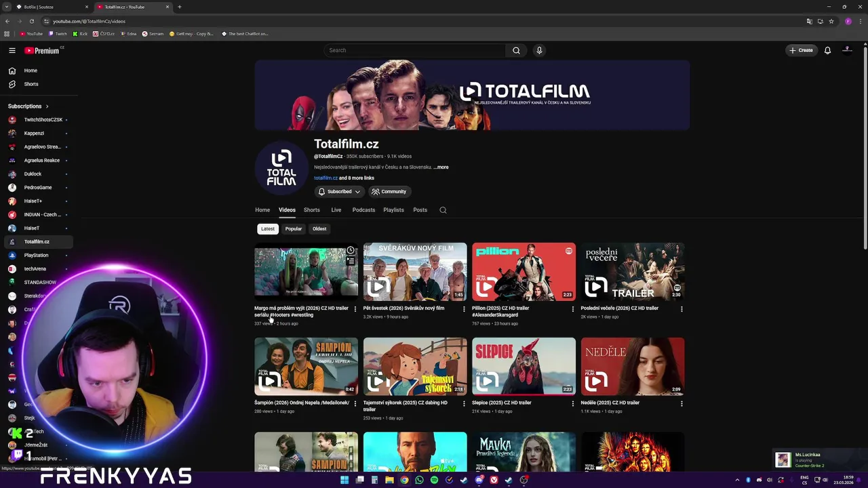The width and height of the screenshot is (868, 488).
Task: Click the Community button
Action: click(389, 192)
